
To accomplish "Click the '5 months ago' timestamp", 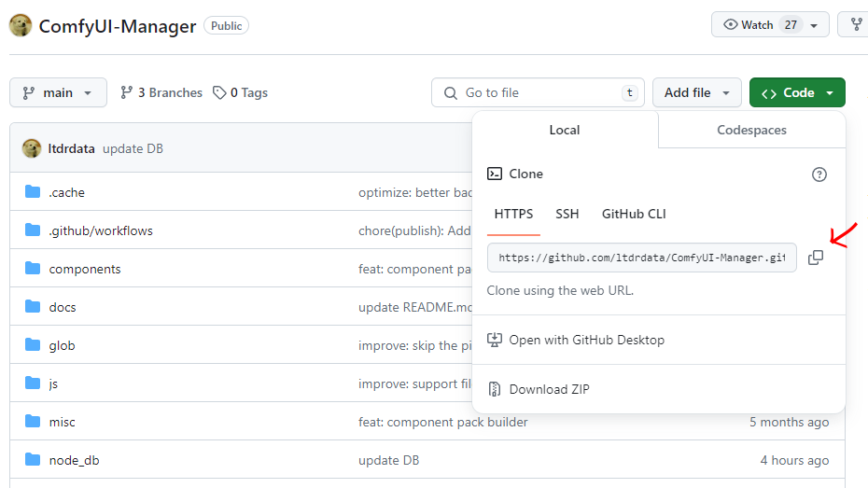I will [789, 422].
